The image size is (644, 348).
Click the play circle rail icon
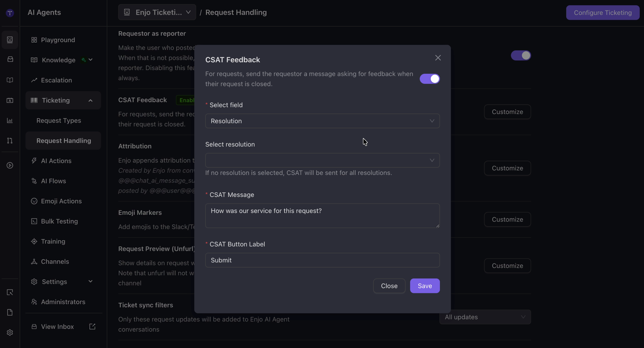[x=10, y=165]
